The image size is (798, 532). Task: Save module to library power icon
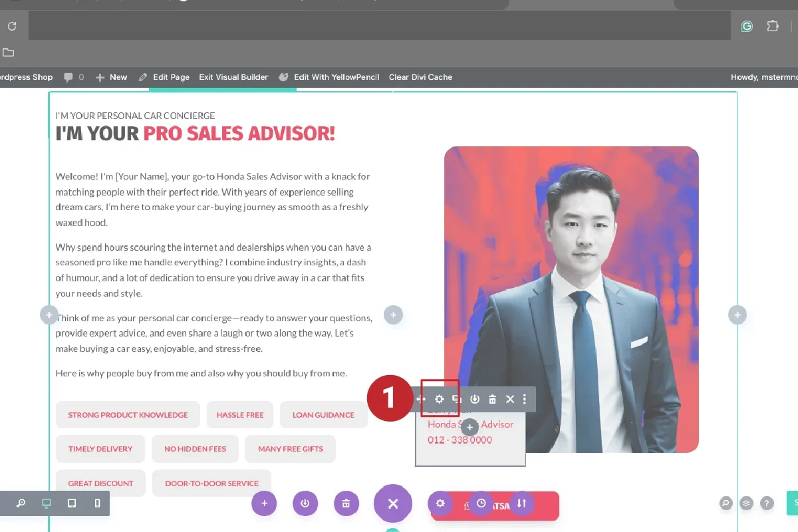pos(475,399)
